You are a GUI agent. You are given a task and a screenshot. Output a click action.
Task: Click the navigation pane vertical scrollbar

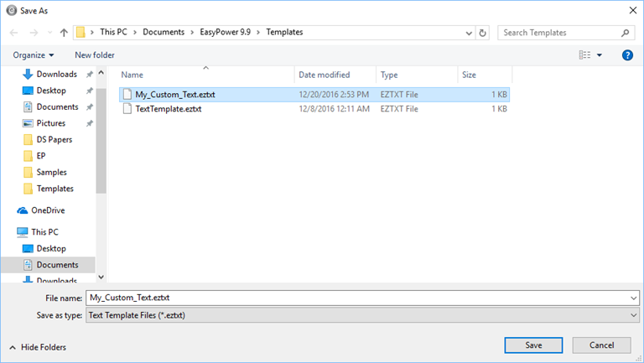pyautogui.click(x=101, y=151)
